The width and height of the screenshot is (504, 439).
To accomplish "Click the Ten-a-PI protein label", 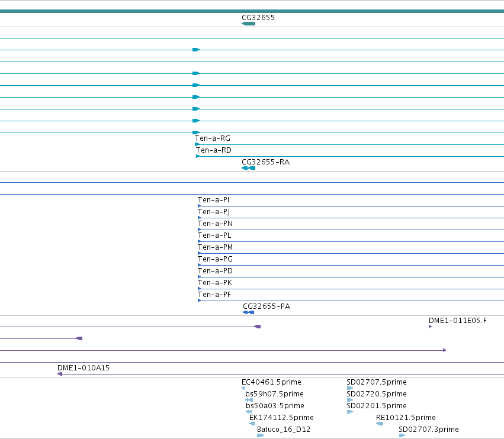I will [x=213, y=200].
